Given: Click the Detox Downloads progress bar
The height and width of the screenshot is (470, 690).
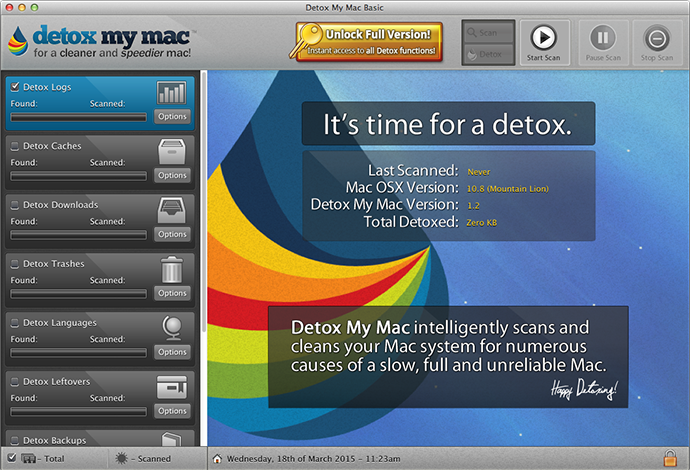Looking at the screenshot, I should (78, 235).
